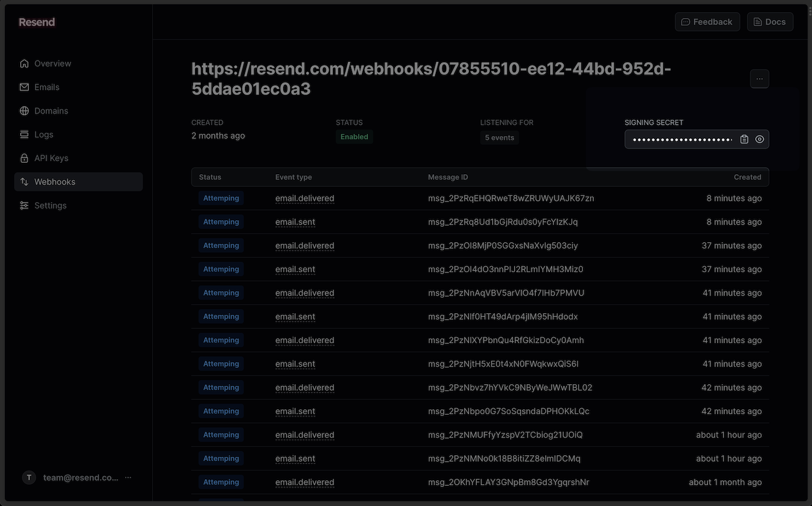Viewport: 812px width, 506px height.
Task: Click the Status column header
Action: [x=210, y=177]
